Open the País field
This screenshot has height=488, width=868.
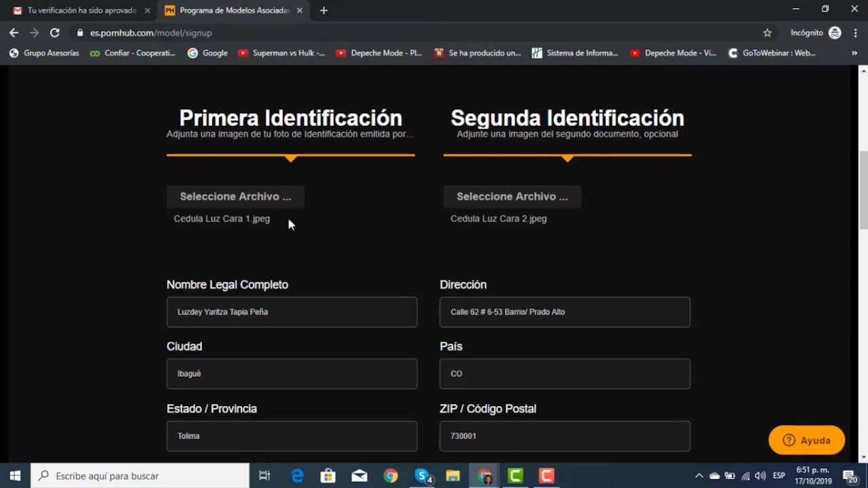click(564, 373)
